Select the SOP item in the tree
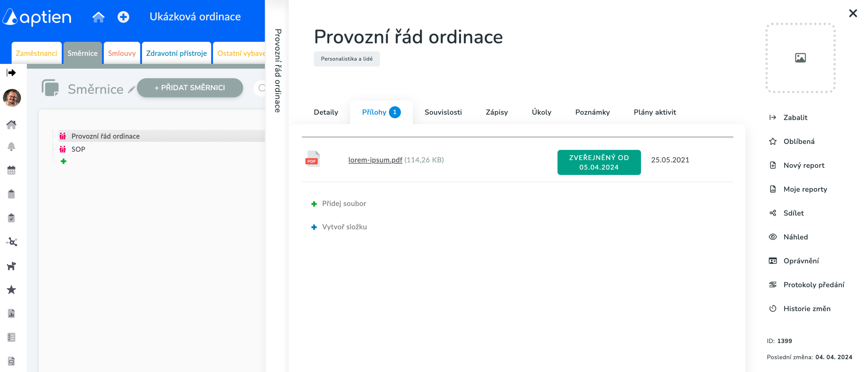The image size is (868, 372). [78, 149]
